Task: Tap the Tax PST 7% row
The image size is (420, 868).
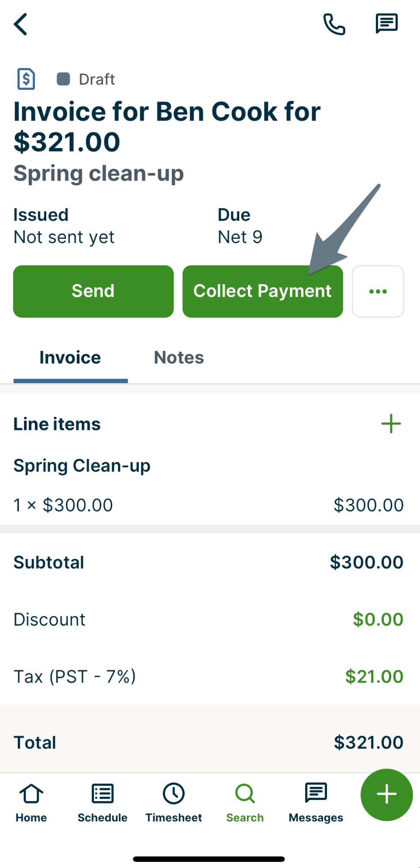Action: 75,677
